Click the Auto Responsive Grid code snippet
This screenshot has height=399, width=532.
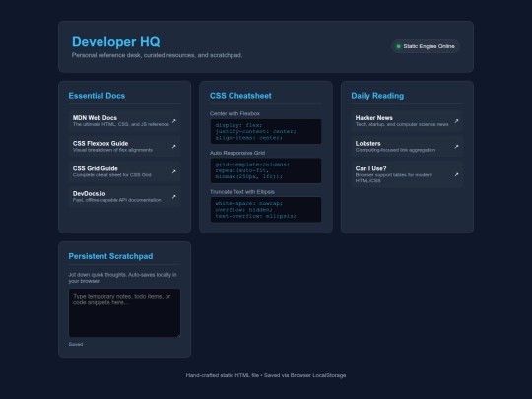(266, 170)
